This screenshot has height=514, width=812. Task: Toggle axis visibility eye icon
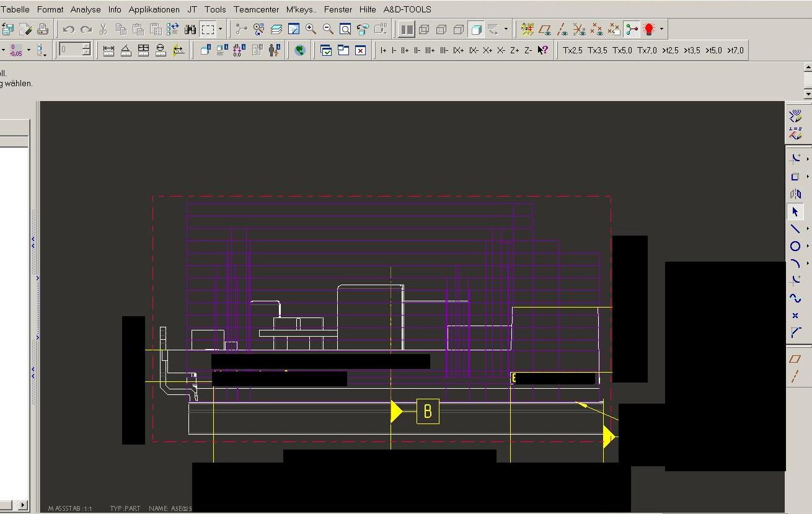point(562,29)
